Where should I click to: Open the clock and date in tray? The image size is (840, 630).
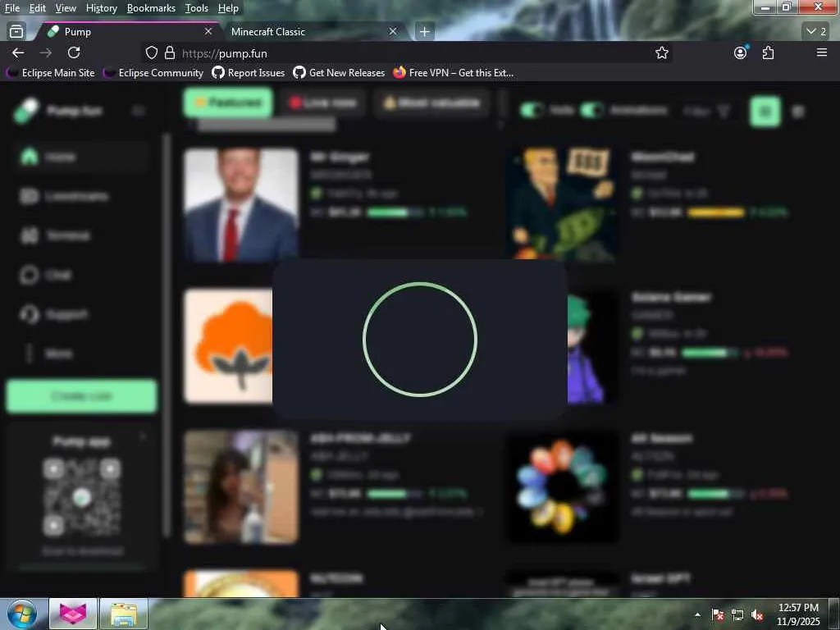pos(798,614)
